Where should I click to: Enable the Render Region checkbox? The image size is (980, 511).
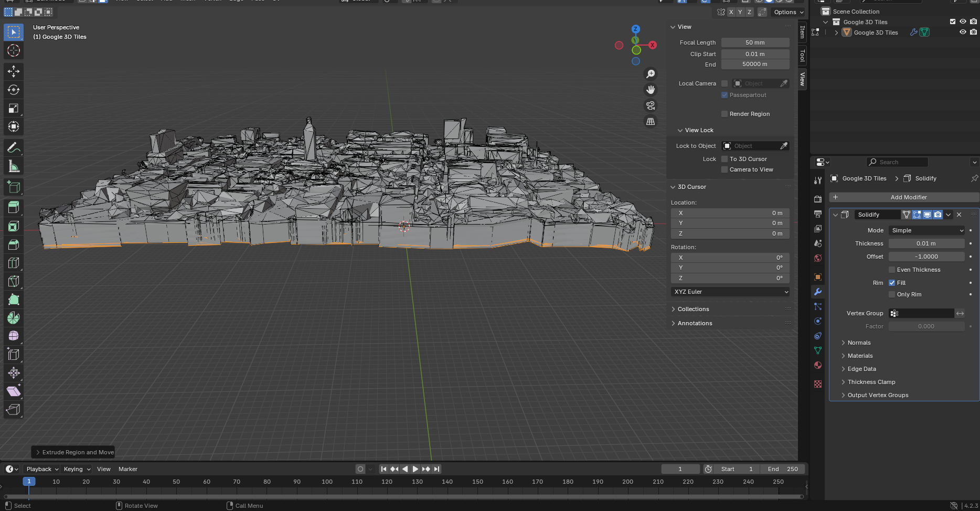[725, 114]
